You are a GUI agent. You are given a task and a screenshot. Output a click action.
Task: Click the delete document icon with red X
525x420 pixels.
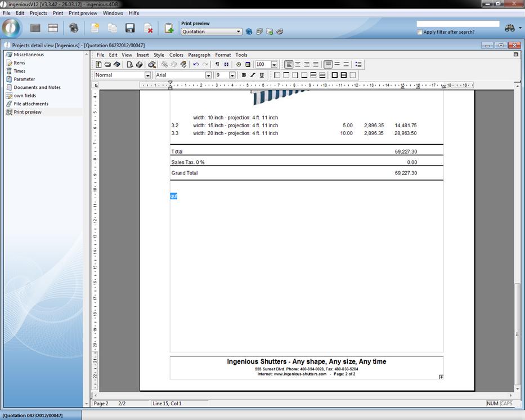(148, 28)
